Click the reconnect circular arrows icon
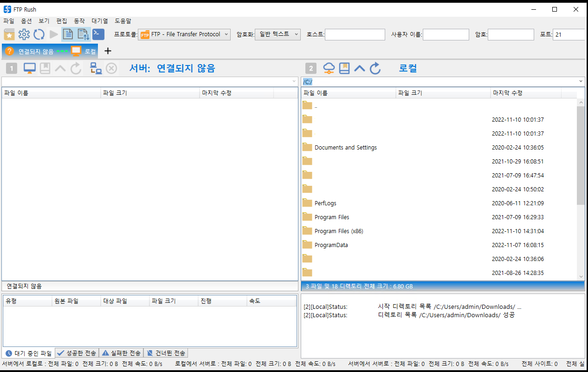 (39, 34)
